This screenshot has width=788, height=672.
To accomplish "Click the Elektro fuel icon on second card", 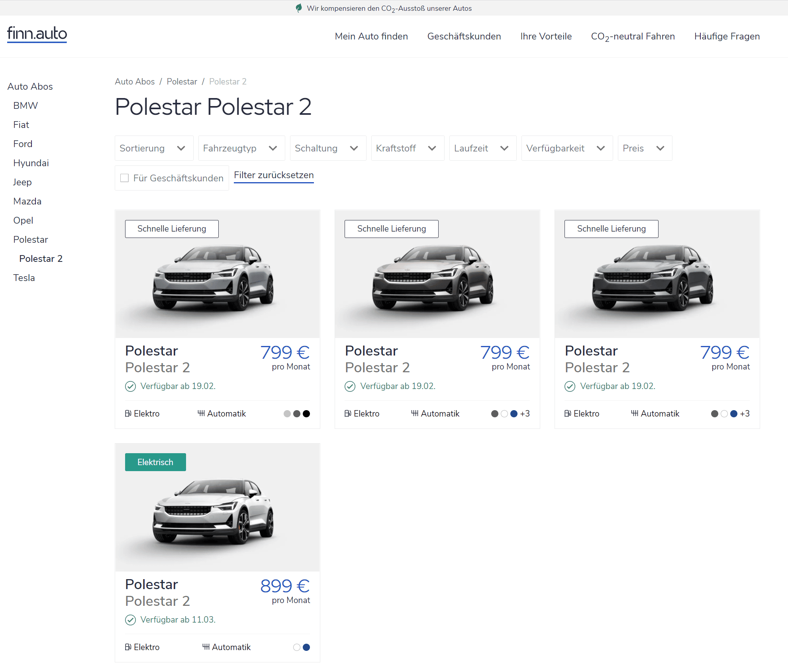I will coord(348,414).
